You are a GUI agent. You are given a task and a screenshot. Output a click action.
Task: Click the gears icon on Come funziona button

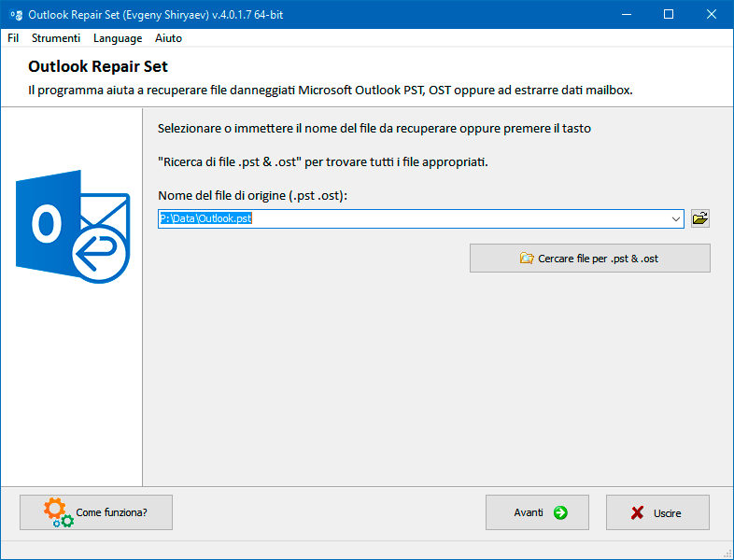point(58,512)
